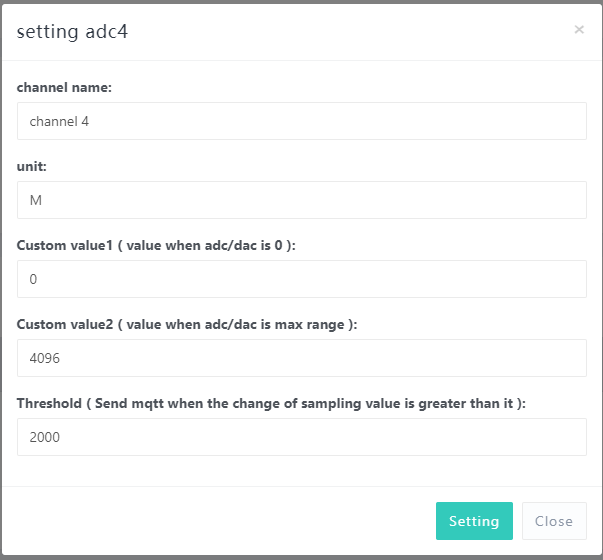Viewport: 603px width, 560px height.
Task: Click the empty footer area left of Setting
Action: point(220,521)
